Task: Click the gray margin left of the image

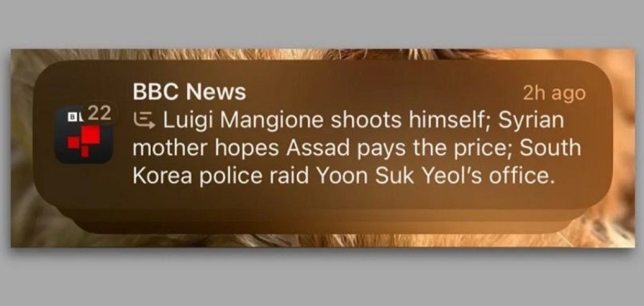Action: pyautogui.click(x=5, y=153)
